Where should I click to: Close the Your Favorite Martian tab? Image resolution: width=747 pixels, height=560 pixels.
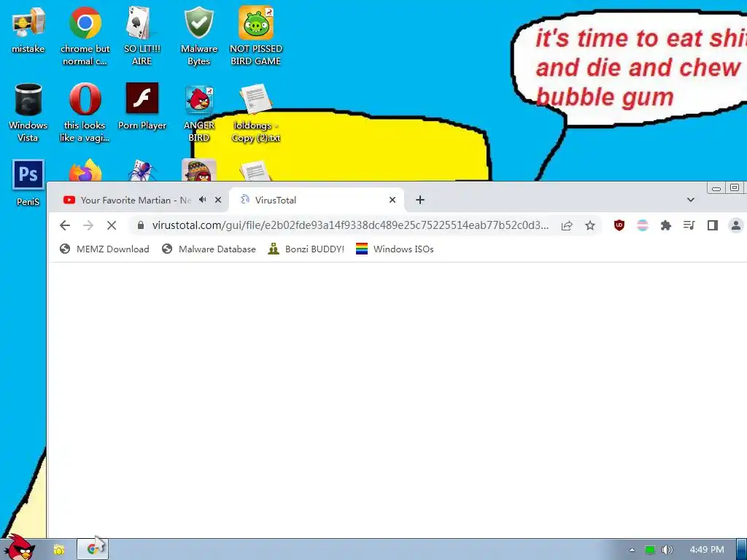pos(218,200)
